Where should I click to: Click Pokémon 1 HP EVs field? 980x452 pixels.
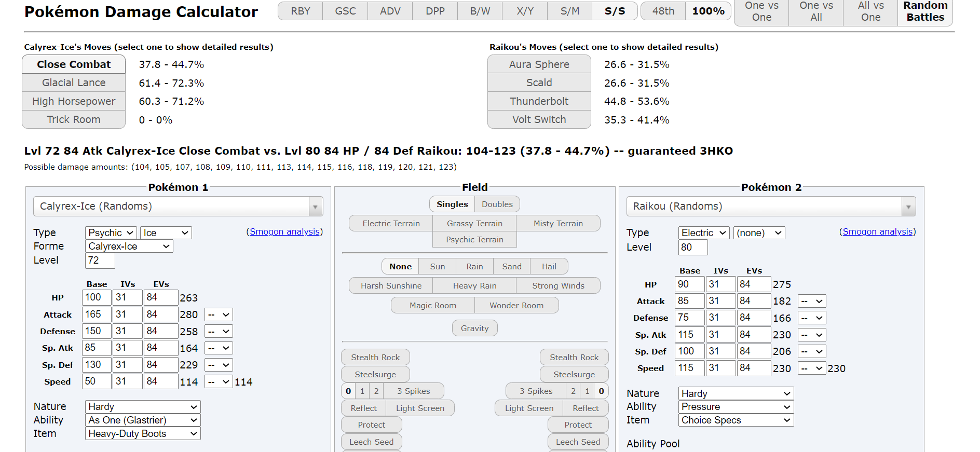(x=161, y=297)
